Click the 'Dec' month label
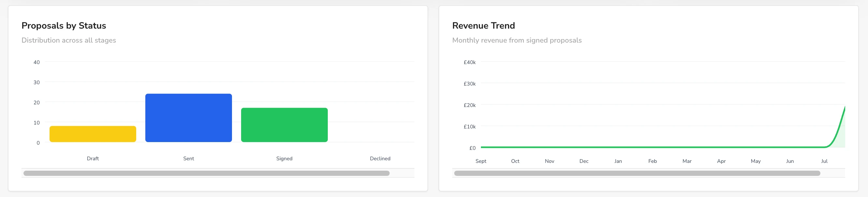Viewport: 868px width, 197px height. pos(584,161)
